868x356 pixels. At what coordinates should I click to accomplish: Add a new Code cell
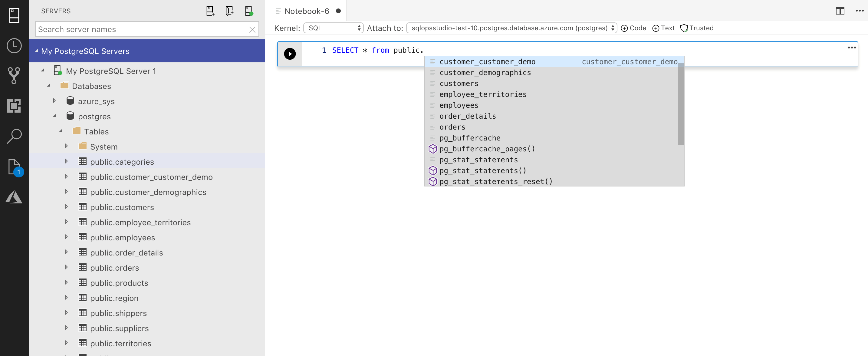click(x=633, y=28)
